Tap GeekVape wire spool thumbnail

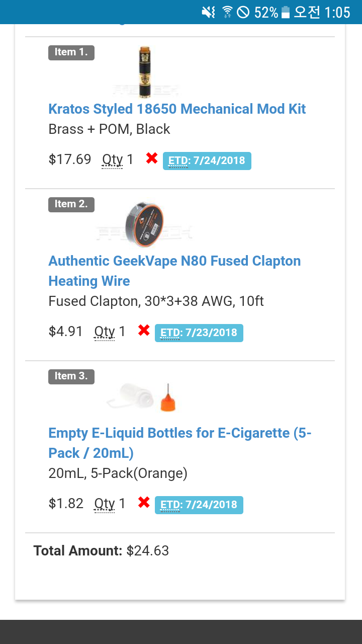144,224
